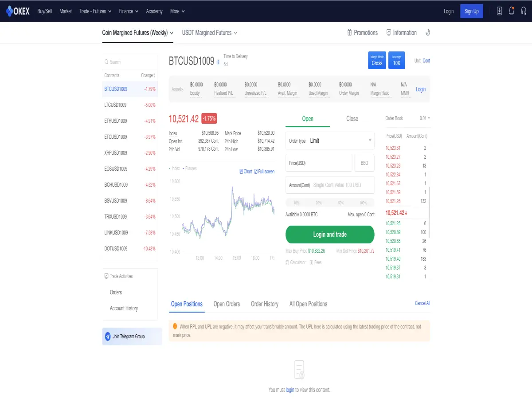Open the Calculator link
This screenshot has height=399, width=532.
(296, 262)
